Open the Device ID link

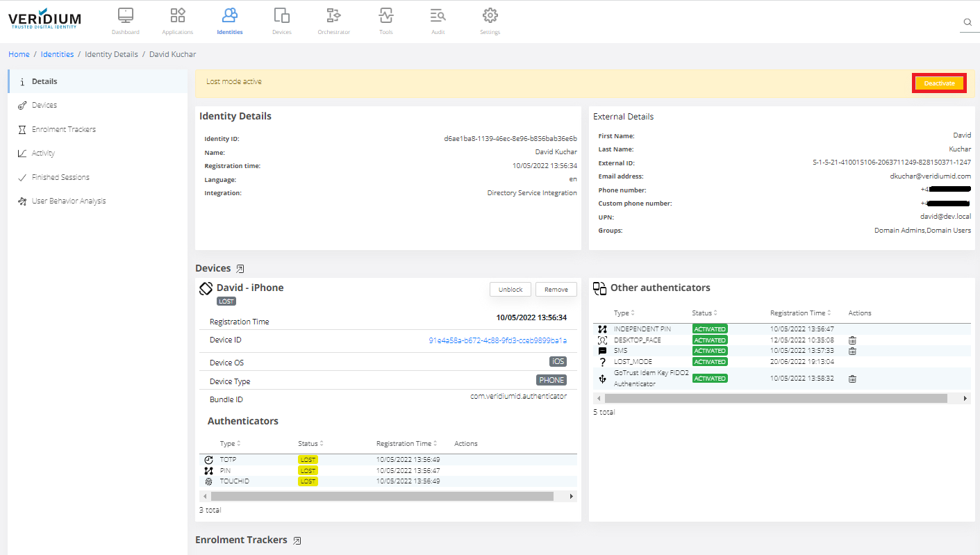click(497, 340)
